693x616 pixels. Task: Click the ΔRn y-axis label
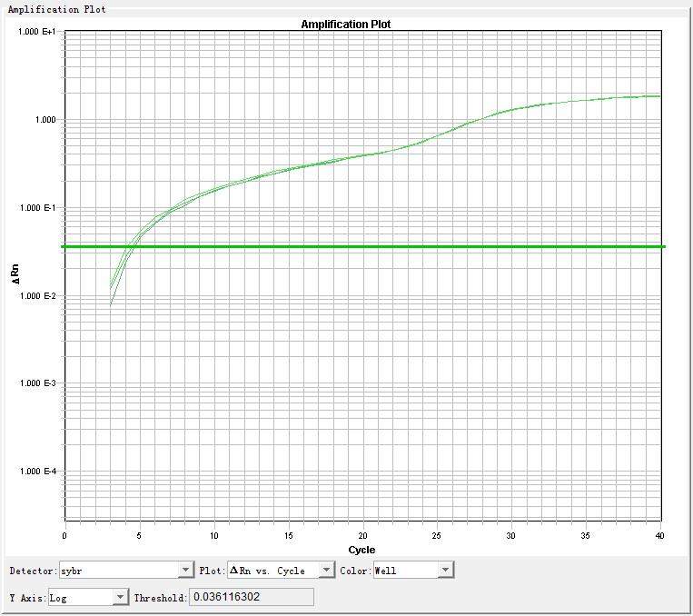(15, 273)
